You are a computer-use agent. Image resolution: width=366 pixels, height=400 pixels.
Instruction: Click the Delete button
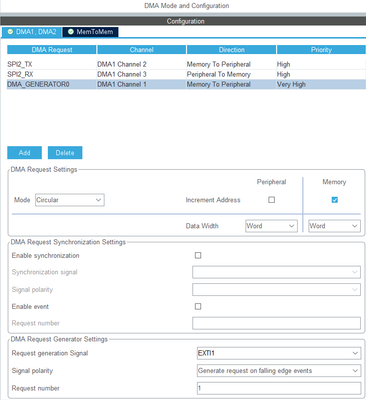click(x=65, y=153)
